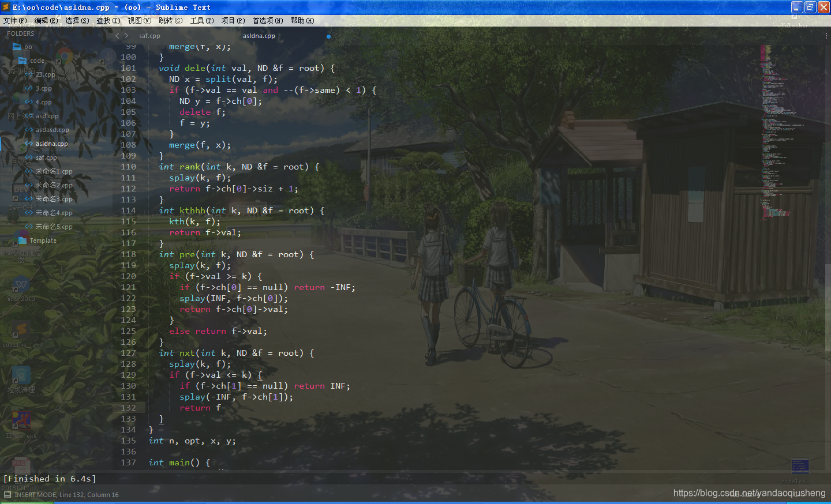
Task: Open the 编辑(E) menu
Action: 46,21
